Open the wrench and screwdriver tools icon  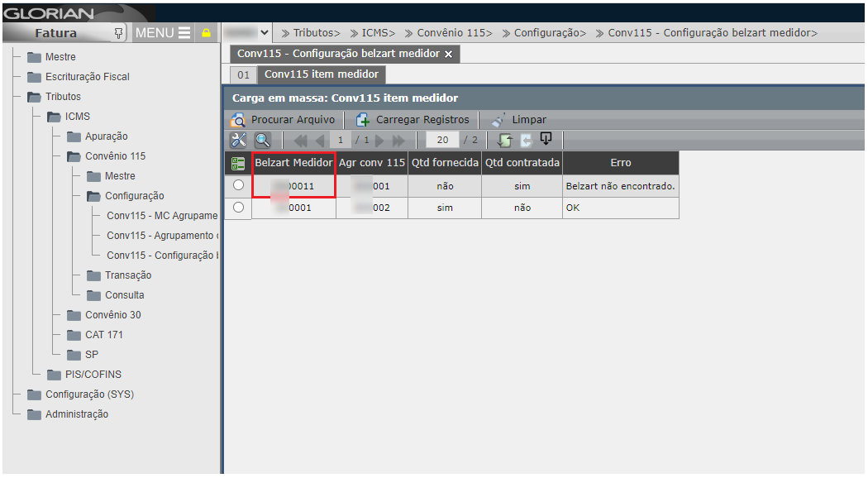[x=238, y=141]
